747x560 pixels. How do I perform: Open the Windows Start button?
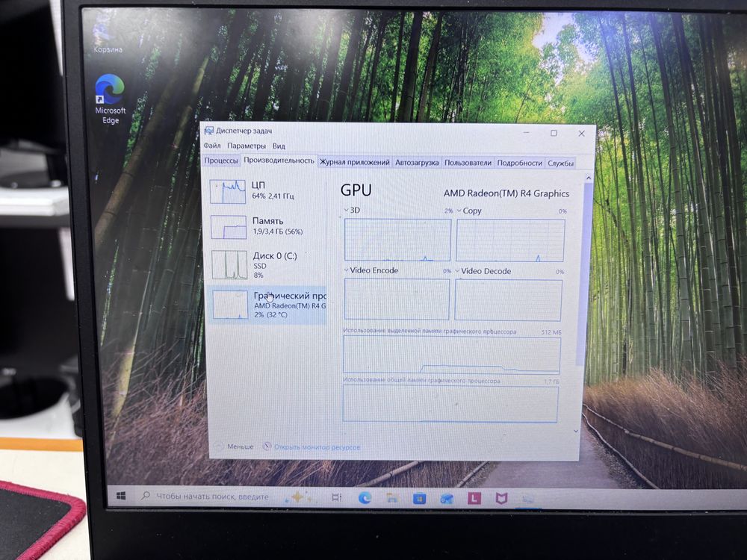(x=121, y=496)
